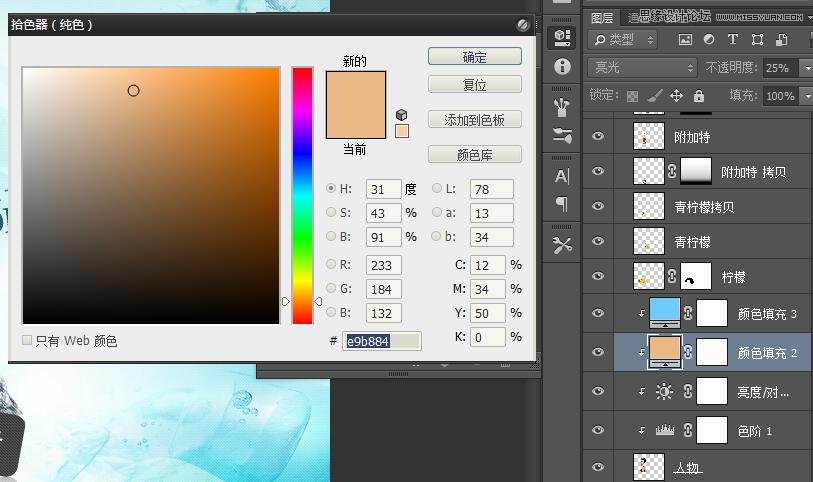The image size is (813, 482).
Task: Open the 类型 layer filter dropdown
Action: [623, 40]
